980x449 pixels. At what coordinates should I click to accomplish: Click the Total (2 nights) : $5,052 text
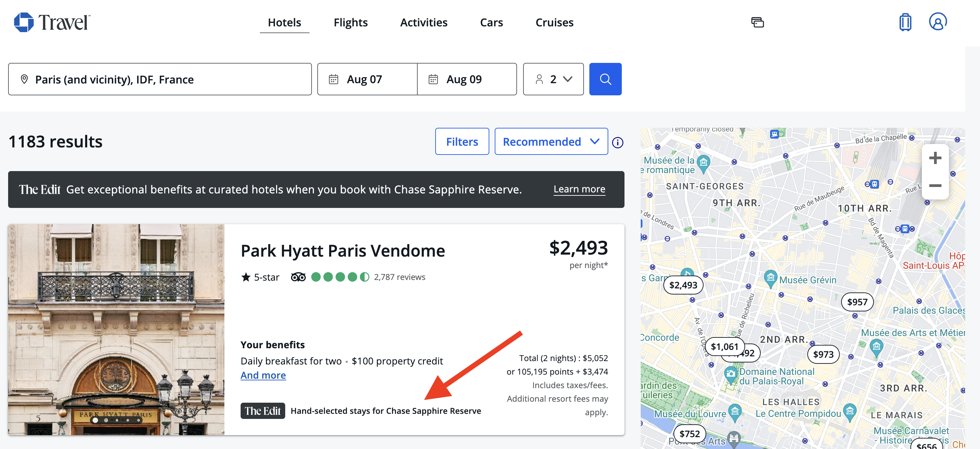click(563, 358)
